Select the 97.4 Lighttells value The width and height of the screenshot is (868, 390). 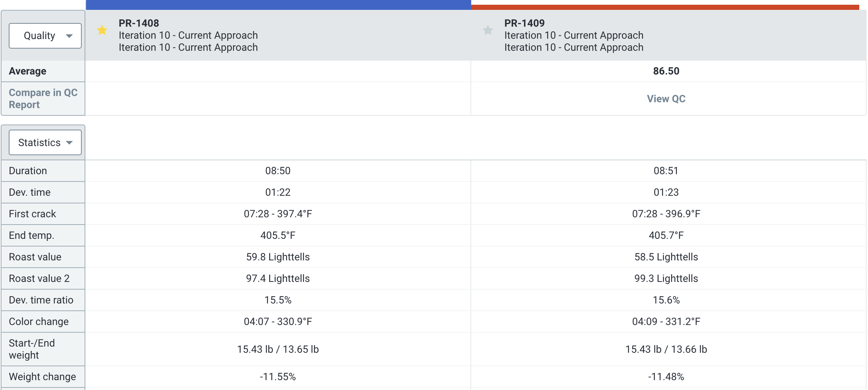coord(278,279)
